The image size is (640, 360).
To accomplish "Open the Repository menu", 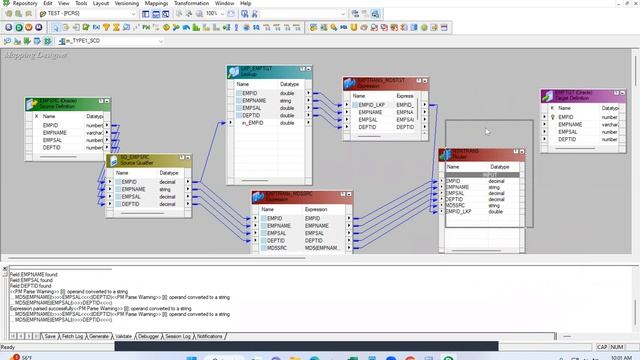I will tap(25, 3).
